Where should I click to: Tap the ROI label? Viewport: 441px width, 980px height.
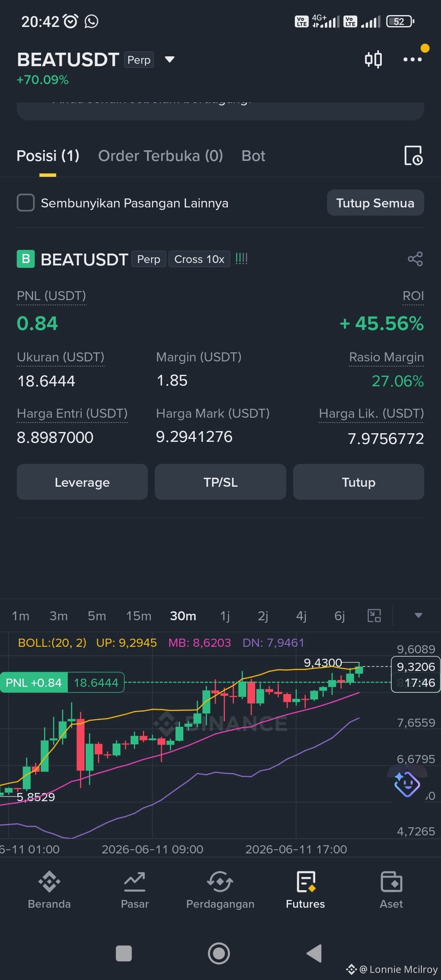413,296
